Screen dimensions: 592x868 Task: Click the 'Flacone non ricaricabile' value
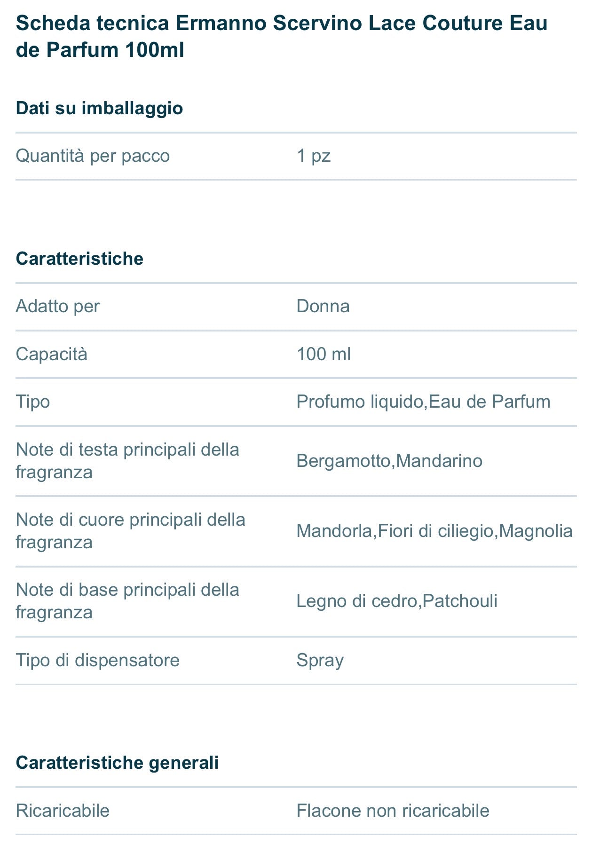coord(393,810)
